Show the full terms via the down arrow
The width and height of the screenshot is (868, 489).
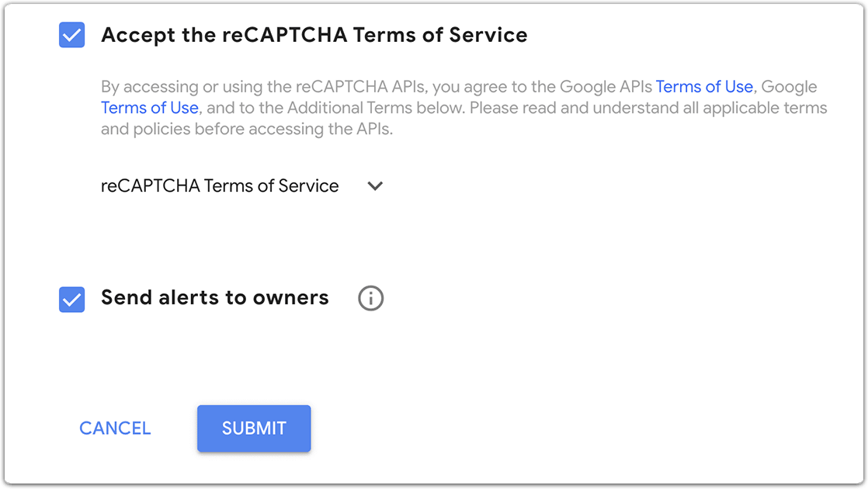point(375,186)
